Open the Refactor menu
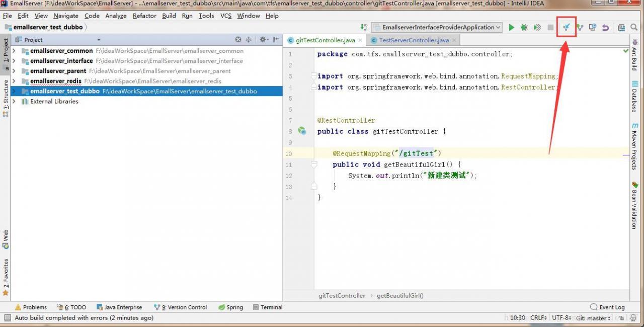The image size is (644, 327). click(x=144, y=16)
